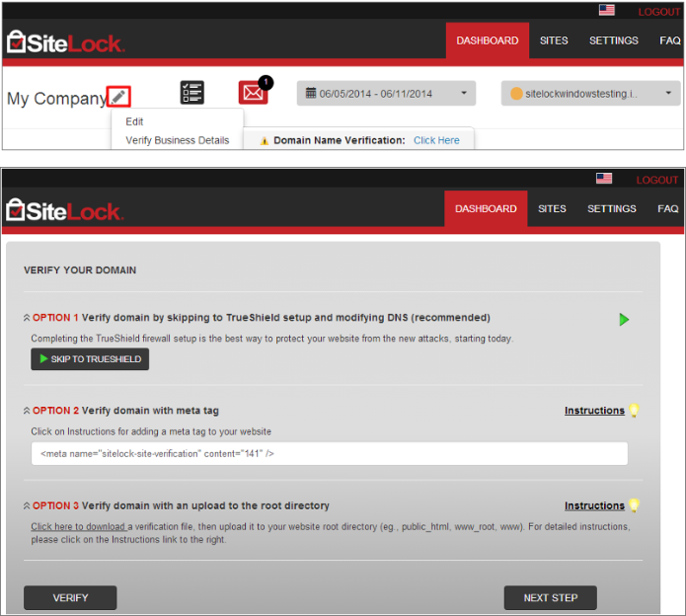Click the Domain Name Verification label

coord(340,140)
